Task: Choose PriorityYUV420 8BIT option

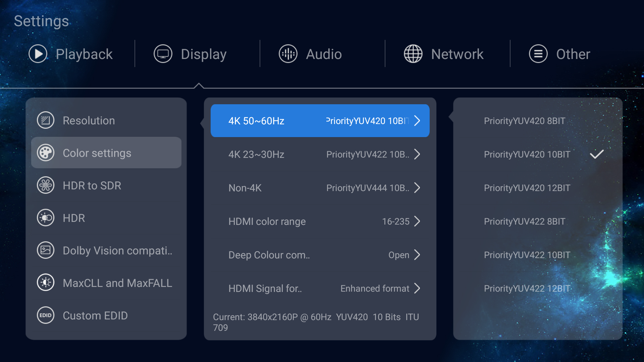Action: [538, 121]
